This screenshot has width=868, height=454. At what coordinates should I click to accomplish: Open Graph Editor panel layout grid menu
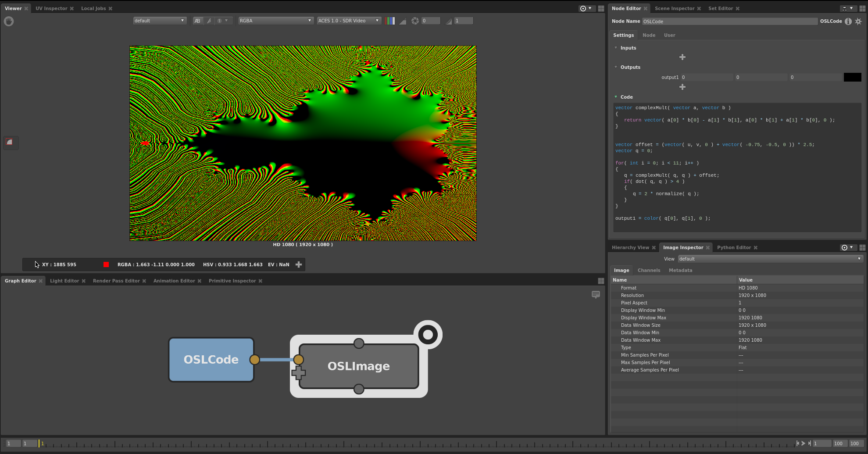601,281
